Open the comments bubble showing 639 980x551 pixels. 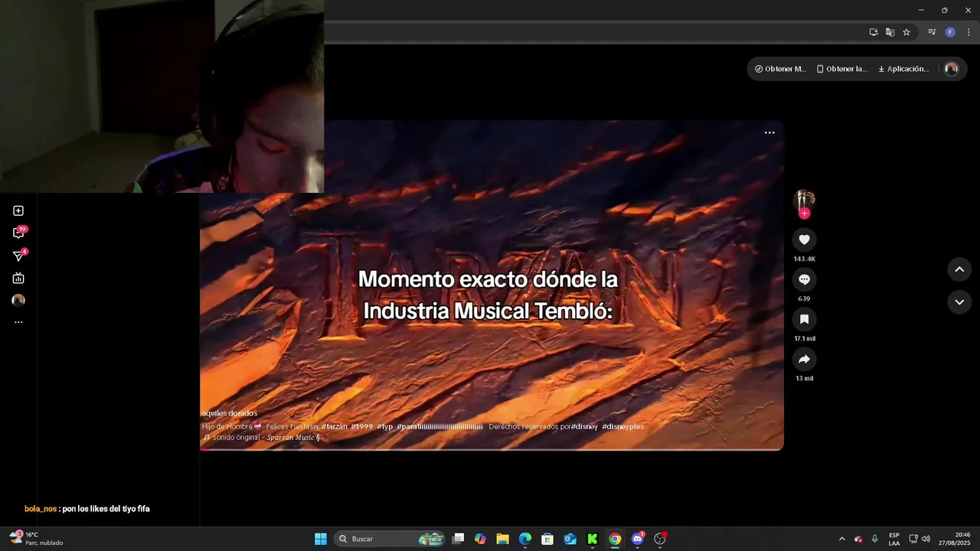pos(804,279)
